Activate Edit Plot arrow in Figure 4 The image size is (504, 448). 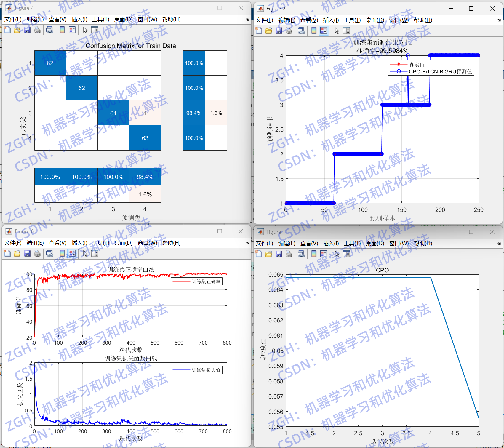(x=85, y=30)
